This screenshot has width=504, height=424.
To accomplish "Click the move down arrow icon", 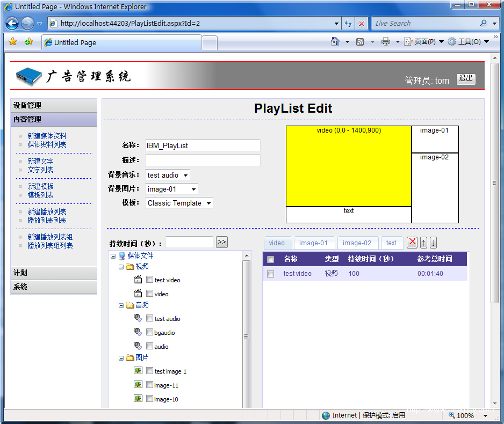I will point(433,243).
